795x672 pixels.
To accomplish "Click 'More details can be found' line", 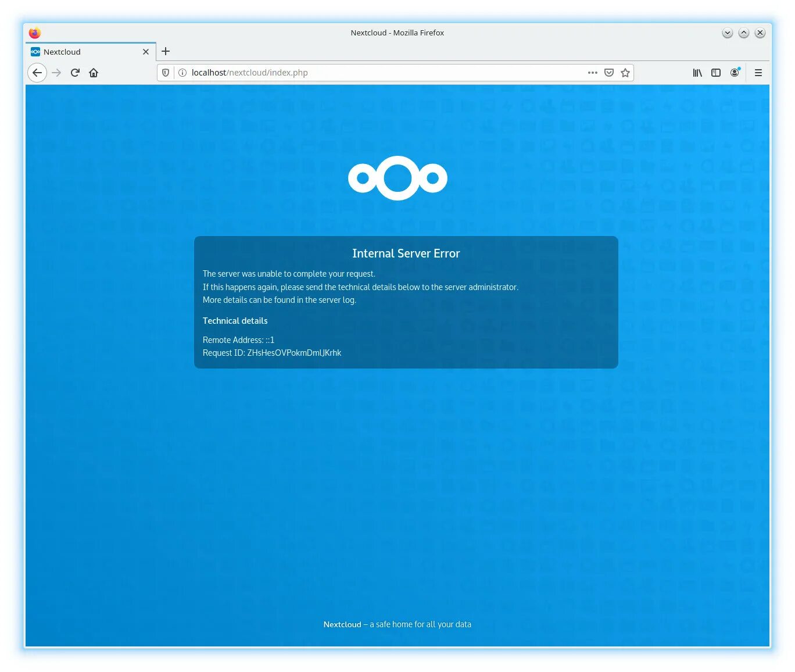I will [x=279, y=300].
